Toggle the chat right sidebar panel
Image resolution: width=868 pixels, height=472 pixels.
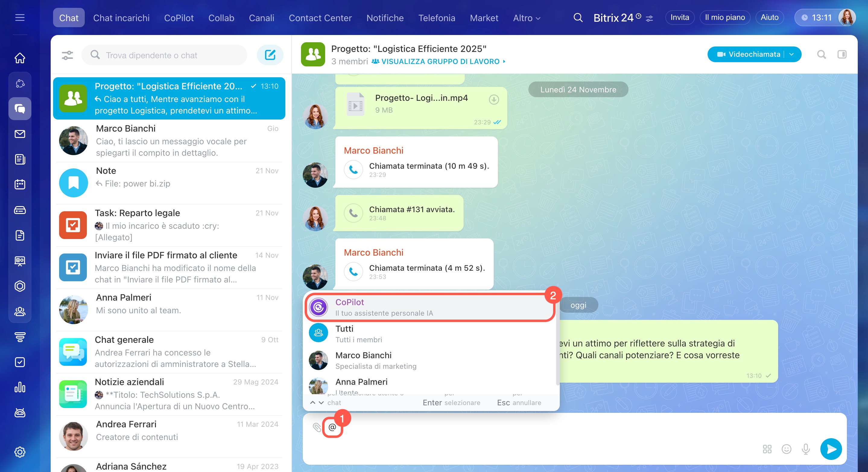tap(842, 54)
